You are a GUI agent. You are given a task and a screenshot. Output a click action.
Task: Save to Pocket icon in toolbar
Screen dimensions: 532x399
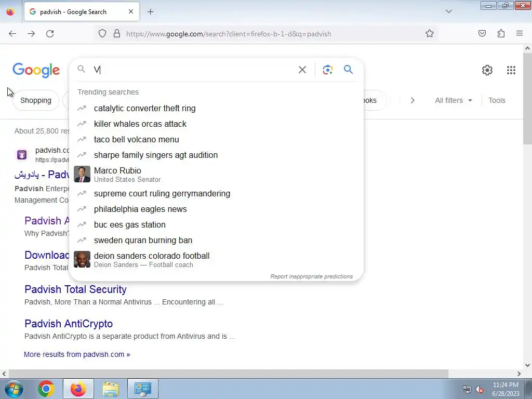pos(482,34)
